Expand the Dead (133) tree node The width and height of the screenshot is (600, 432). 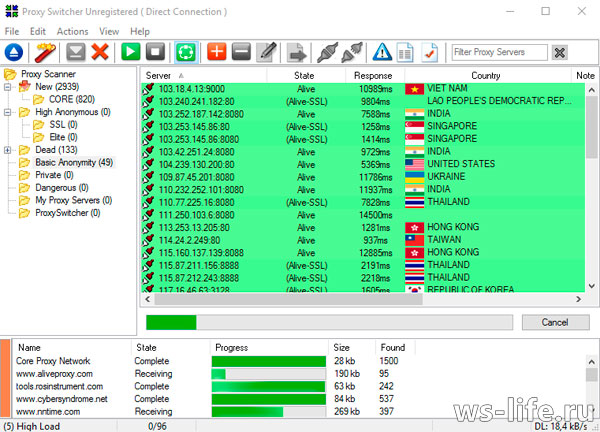(7, 150)
